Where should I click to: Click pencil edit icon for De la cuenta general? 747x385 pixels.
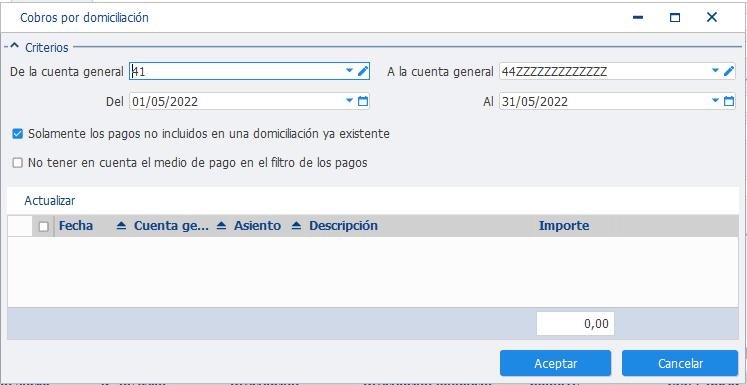click(x=363, y=71)
